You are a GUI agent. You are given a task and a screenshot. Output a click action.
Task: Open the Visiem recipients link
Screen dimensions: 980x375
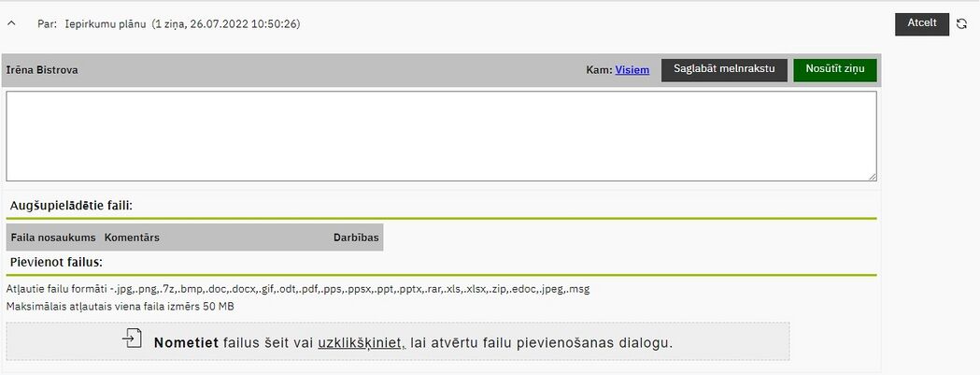click(632, 70)
